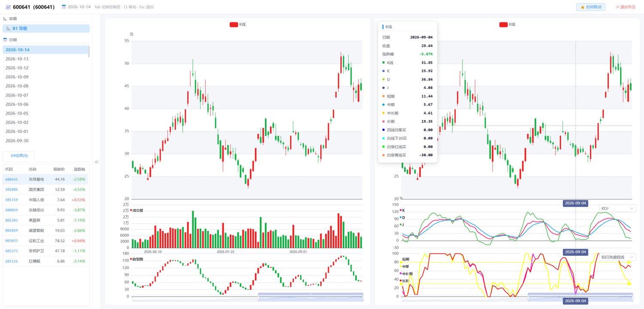Toggle the 时间联动 lock button
The image size is (644, 309).
point(591,7)
